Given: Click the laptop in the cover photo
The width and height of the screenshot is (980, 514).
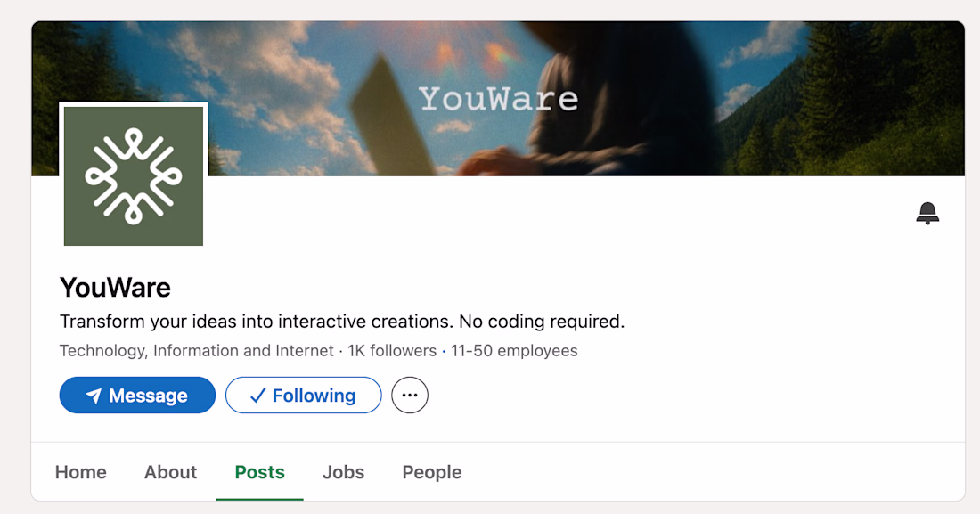Looking at the screenshot, I should pos(392,116).
